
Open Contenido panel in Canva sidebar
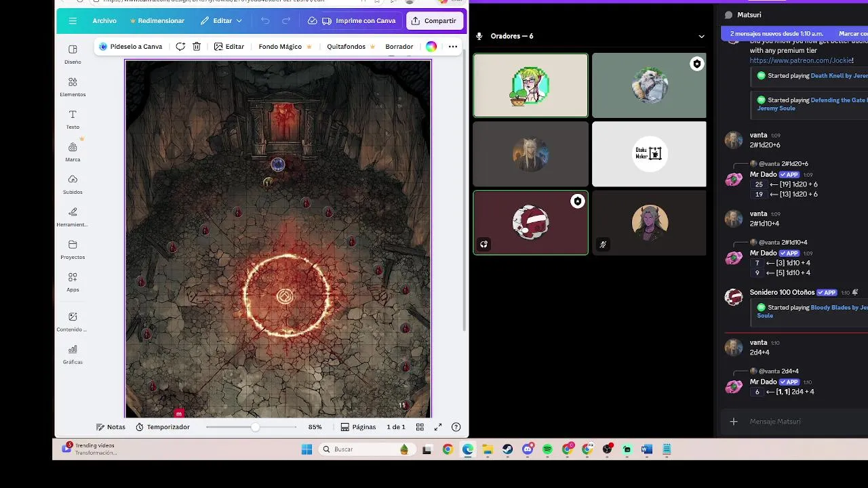pyautogui.click(x=73, y=321)
